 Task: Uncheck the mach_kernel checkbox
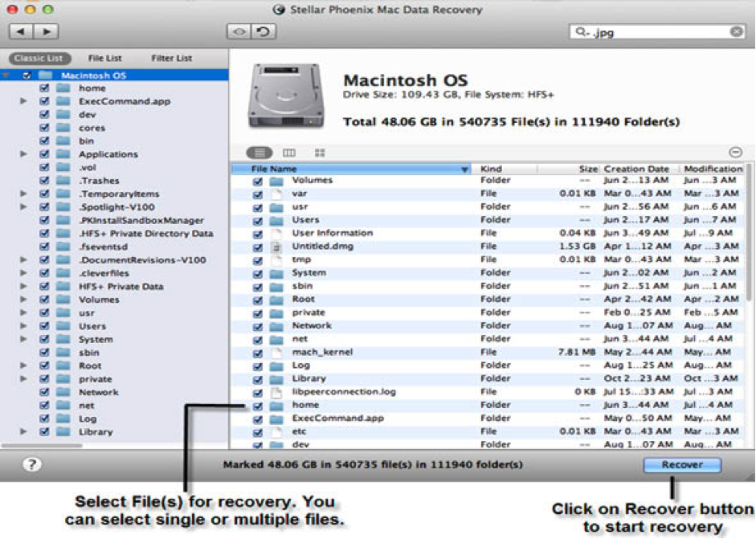(258, 353)
